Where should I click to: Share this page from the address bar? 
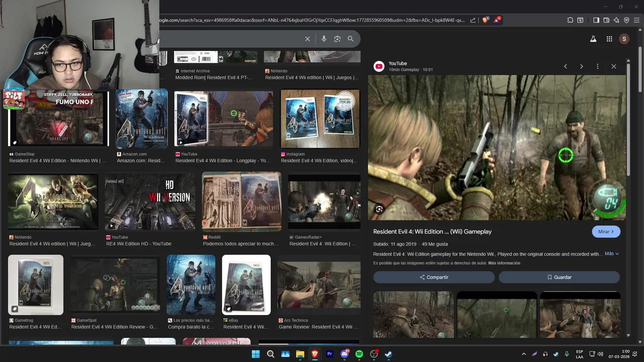(473, 20)
